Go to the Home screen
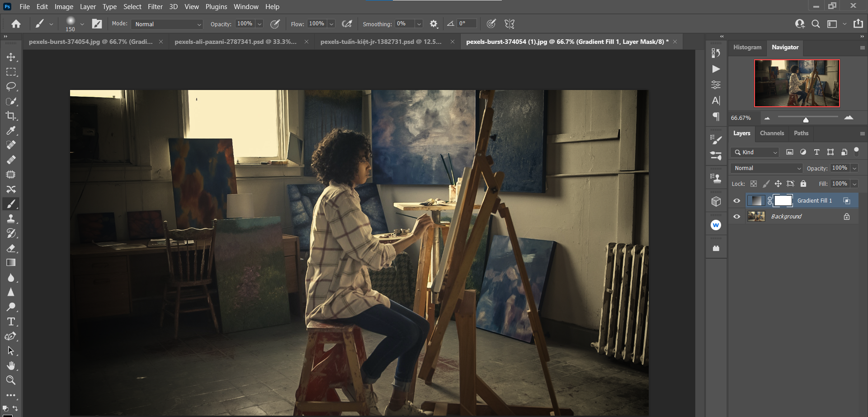868x417 pixels. (16, 24)
